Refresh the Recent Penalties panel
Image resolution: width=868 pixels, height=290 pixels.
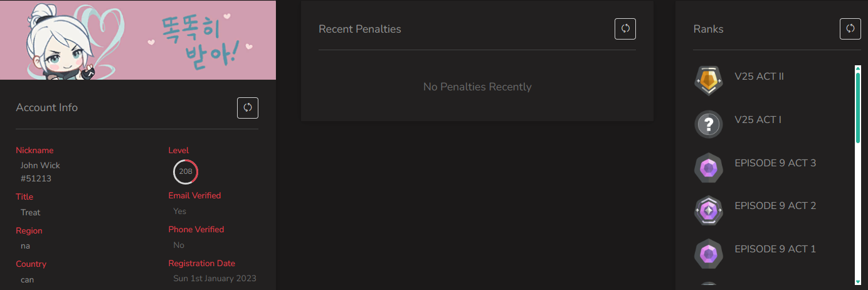pyautogui.click(x=625, y=29)
